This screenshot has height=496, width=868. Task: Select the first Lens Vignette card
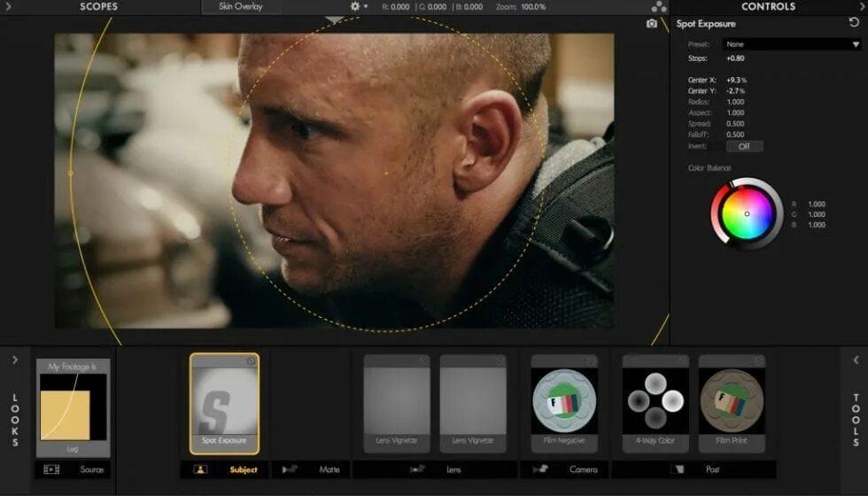397,404
